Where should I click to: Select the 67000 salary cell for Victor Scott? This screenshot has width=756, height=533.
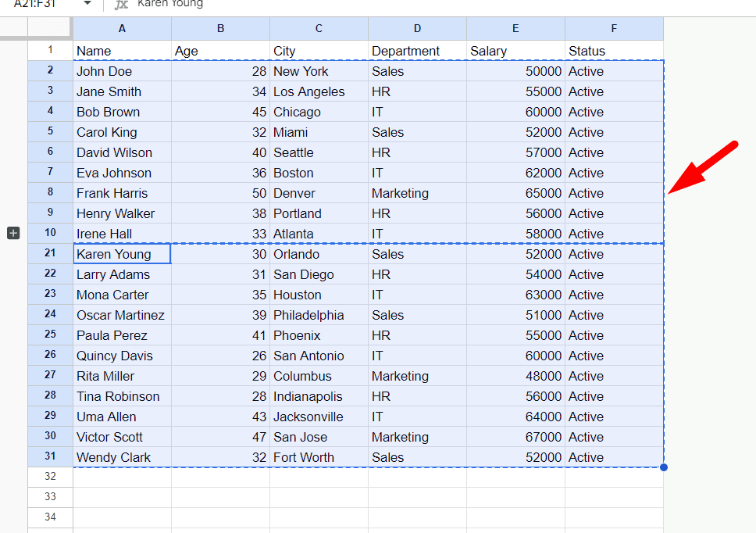[515, 436]
